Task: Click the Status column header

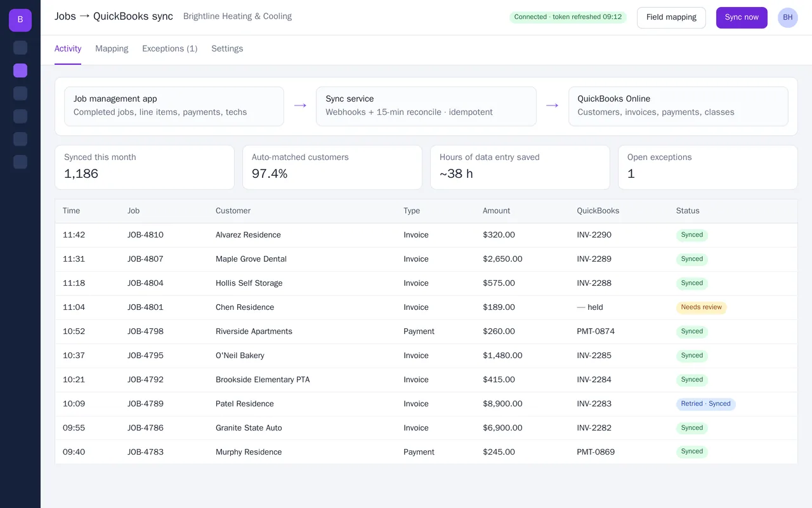Action: pos(688,211)
